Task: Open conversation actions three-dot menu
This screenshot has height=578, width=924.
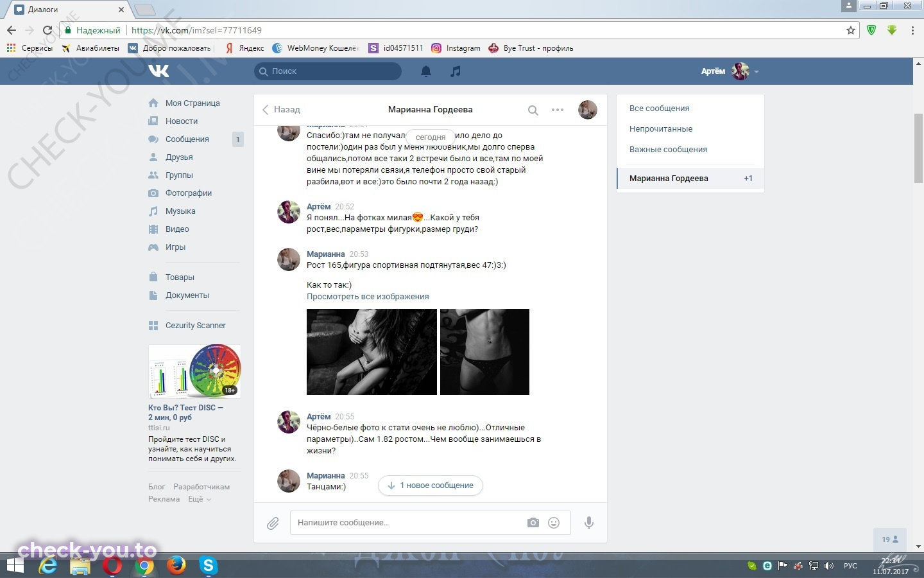Action: coord(558,110)
